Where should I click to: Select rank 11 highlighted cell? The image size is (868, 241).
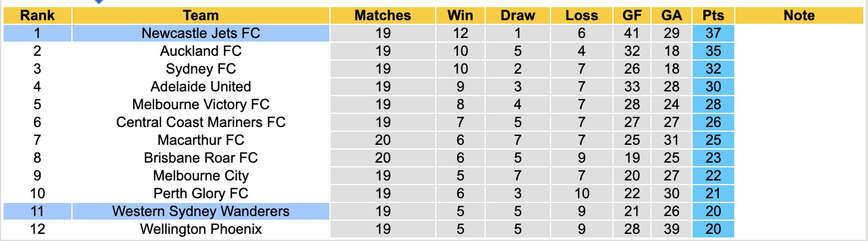click(37, 211)
